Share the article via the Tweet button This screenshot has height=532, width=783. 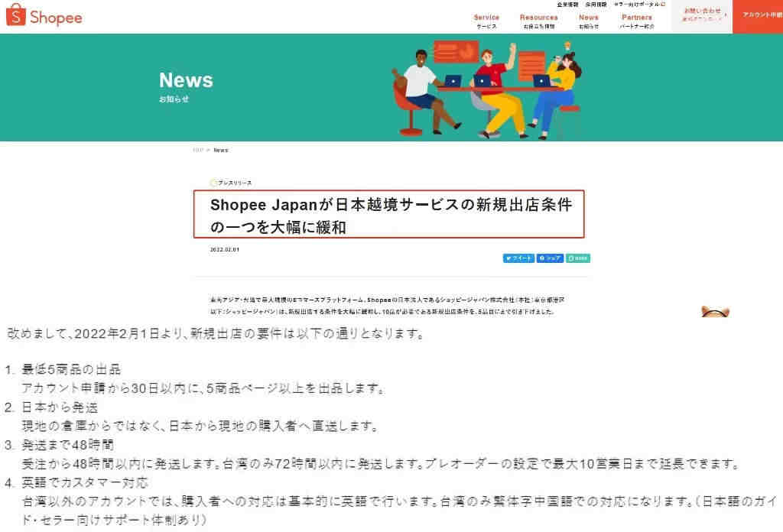[x=518, y=258]
